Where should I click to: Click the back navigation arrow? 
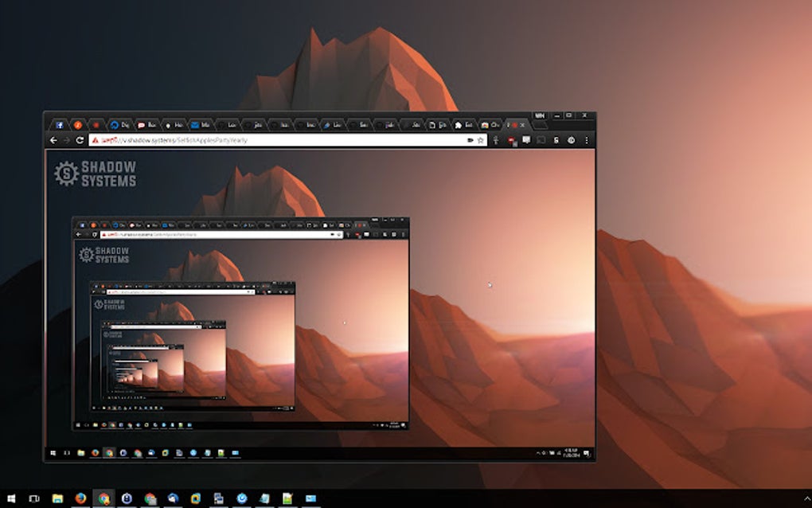[x=53, y=140]
